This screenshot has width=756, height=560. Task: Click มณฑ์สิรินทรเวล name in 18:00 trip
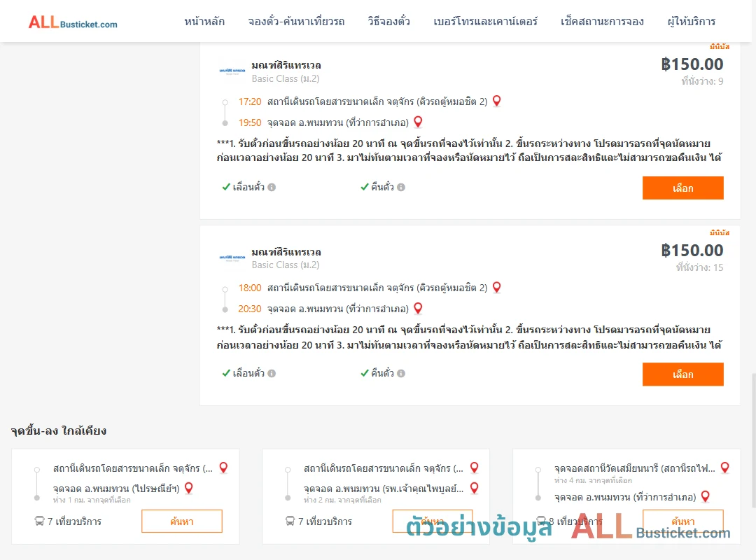click(x=286, y=252)
